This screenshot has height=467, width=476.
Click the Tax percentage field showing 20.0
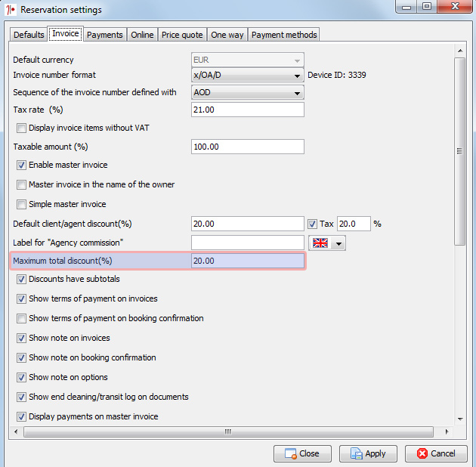click(354, 224)
